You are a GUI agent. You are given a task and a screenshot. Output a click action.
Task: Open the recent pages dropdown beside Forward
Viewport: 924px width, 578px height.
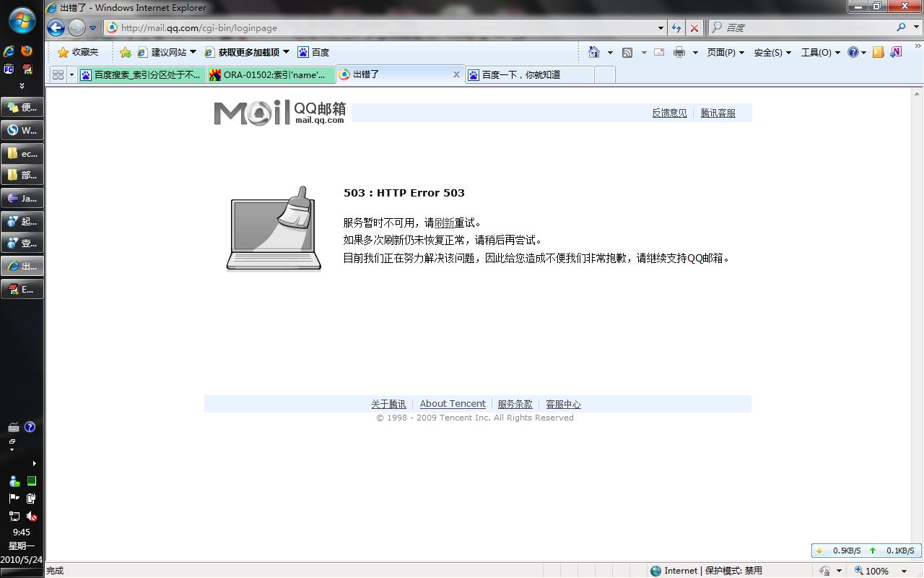(93, 28)
